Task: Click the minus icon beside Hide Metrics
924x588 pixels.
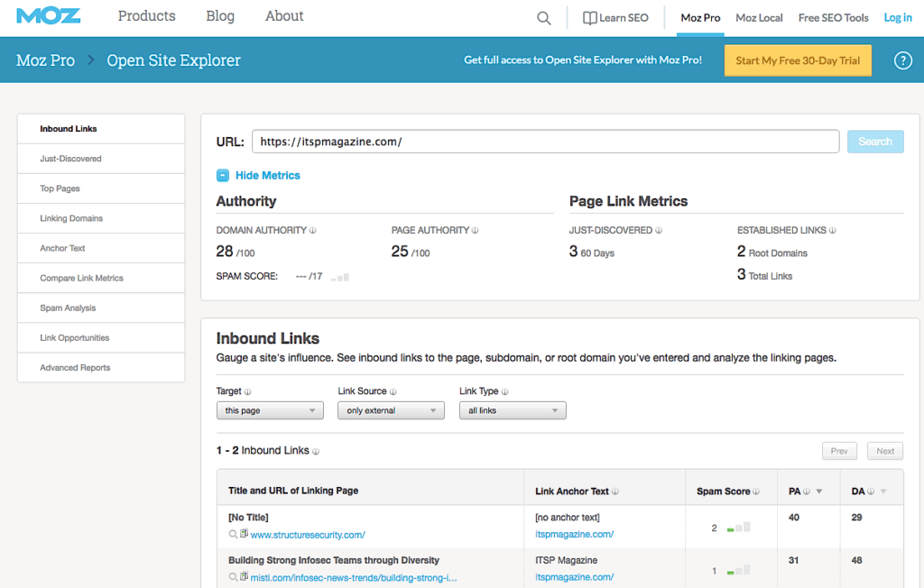Action: coord(223,175)
